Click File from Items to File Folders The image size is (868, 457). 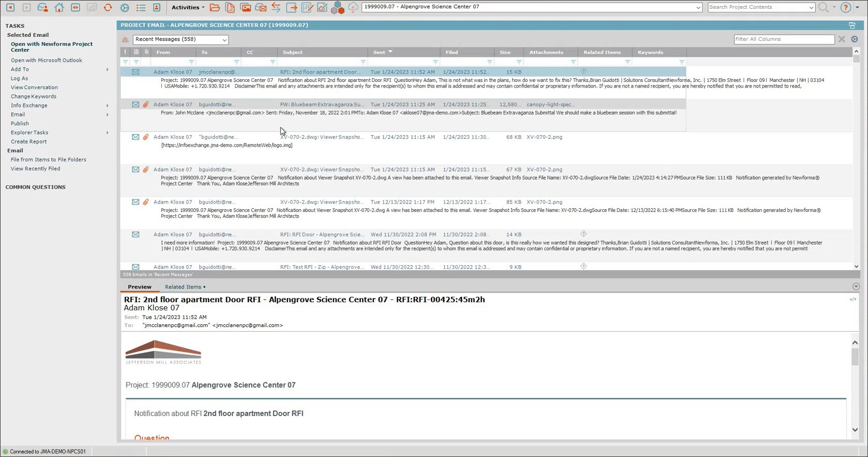pos(49,160)
